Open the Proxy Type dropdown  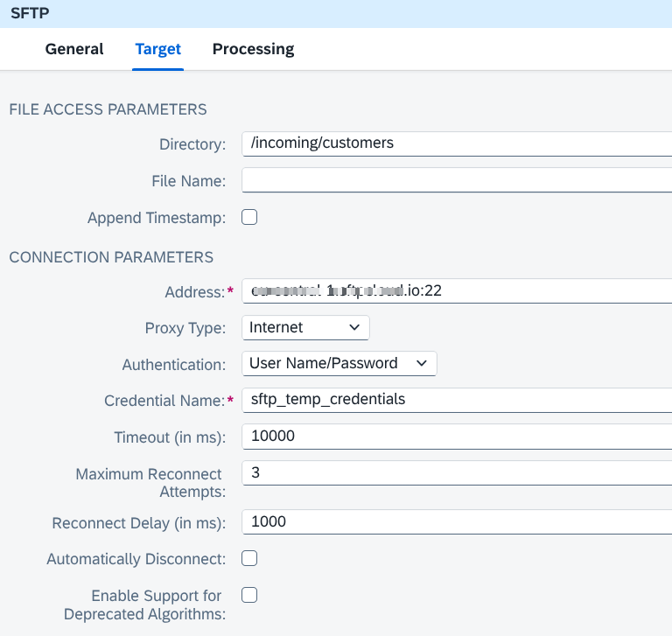(305, 328)
